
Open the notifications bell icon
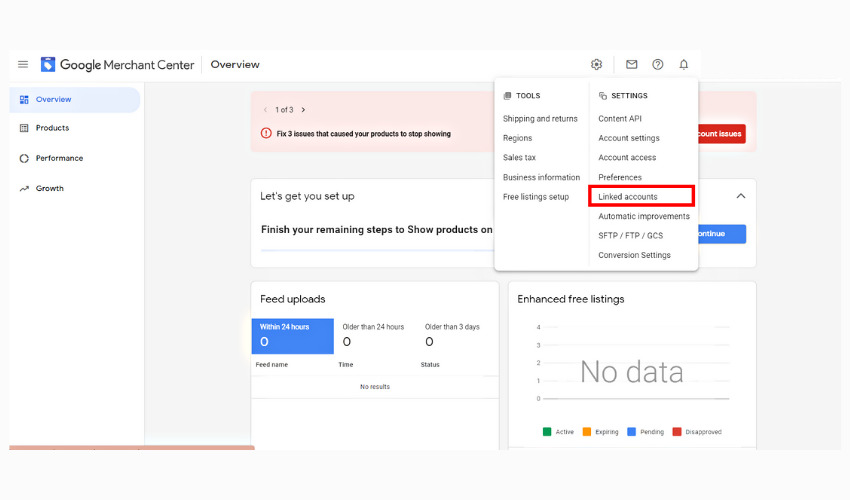(x=684, y=65)
